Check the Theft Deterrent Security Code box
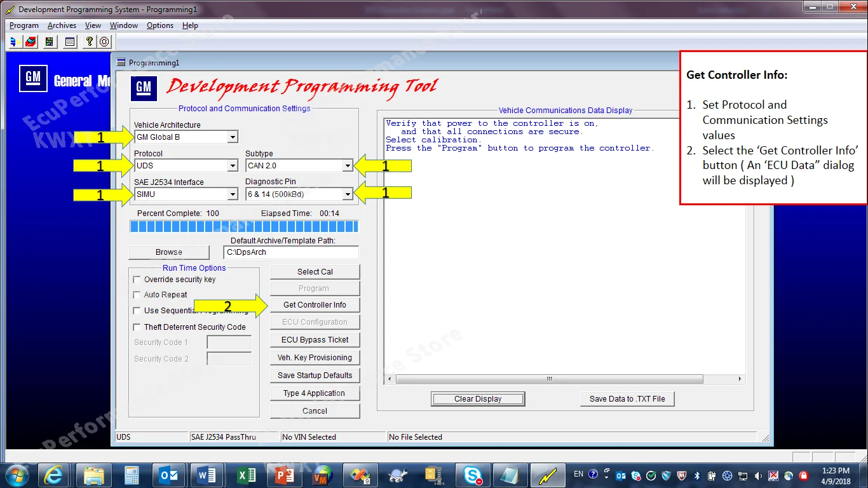This screenshot has width=868, height=488. (x=137, y=327)
